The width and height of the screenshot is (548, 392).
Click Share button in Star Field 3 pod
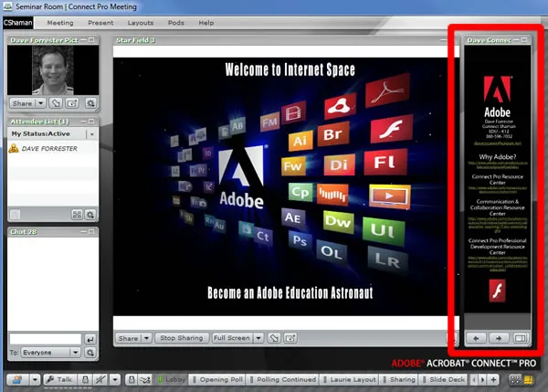coord(128,338)
